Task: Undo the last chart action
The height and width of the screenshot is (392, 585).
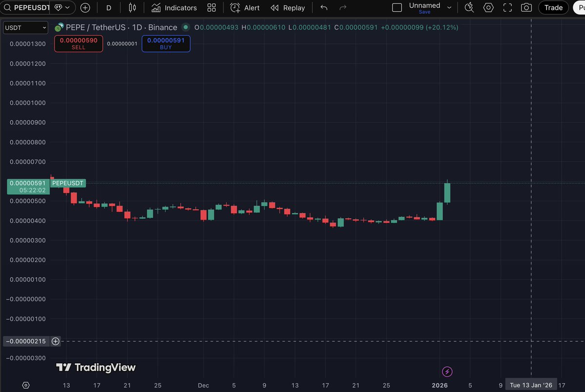Action: [324, 8]
